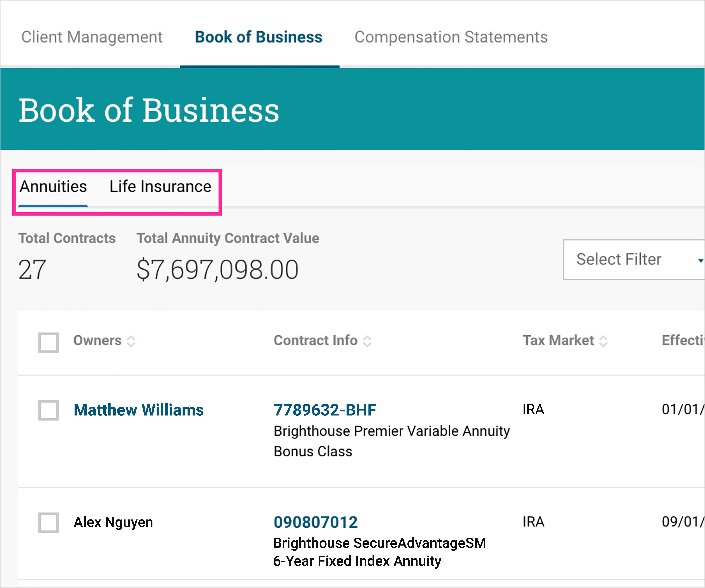Sort table by Owners column icon
Image resolution: width=705 pixels, height=588 pixels.
click(131, 341)
